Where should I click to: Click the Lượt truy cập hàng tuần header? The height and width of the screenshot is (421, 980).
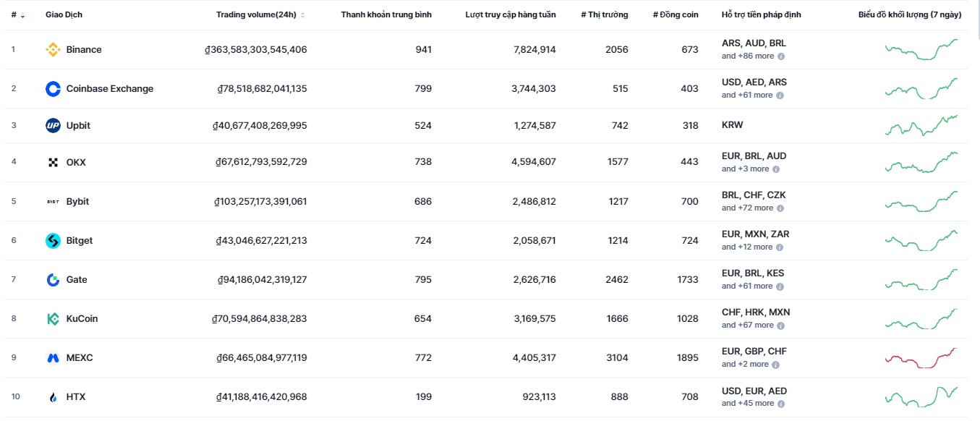511,15
